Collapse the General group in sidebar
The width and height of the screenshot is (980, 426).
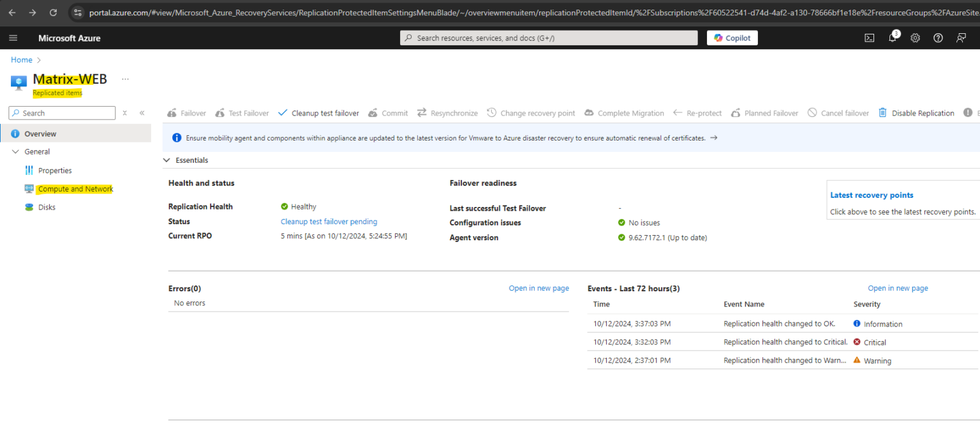pos(16,151)
